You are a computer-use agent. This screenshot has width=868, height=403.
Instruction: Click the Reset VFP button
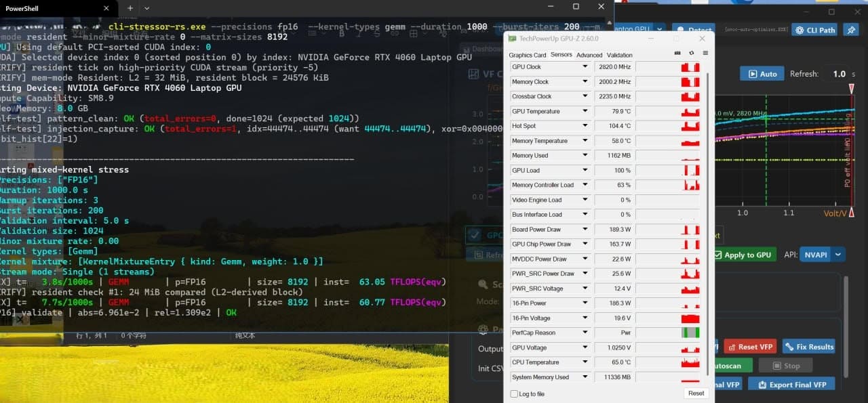[x=750, y=347]
